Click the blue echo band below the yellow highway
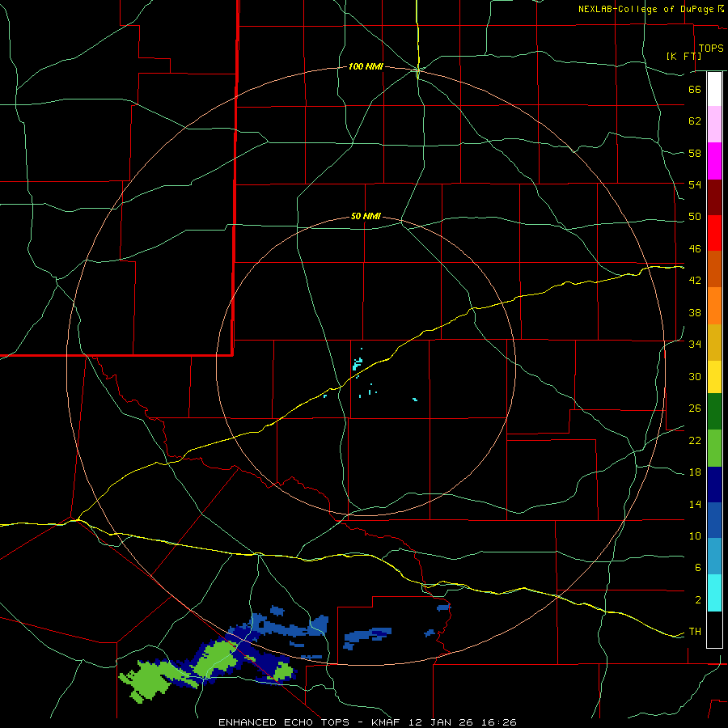Image resolution: width=728 pixels, height=728 pixels. point(290,624)
